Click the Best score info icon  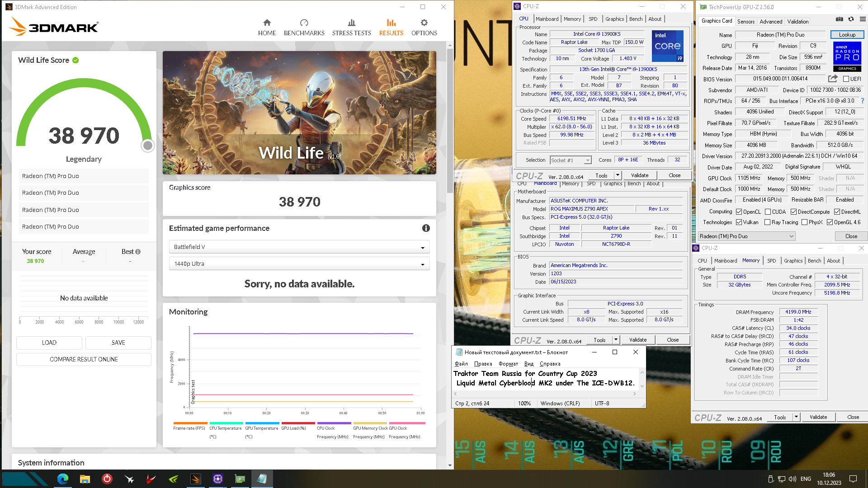pyautogui.click(x=138, y=252)
